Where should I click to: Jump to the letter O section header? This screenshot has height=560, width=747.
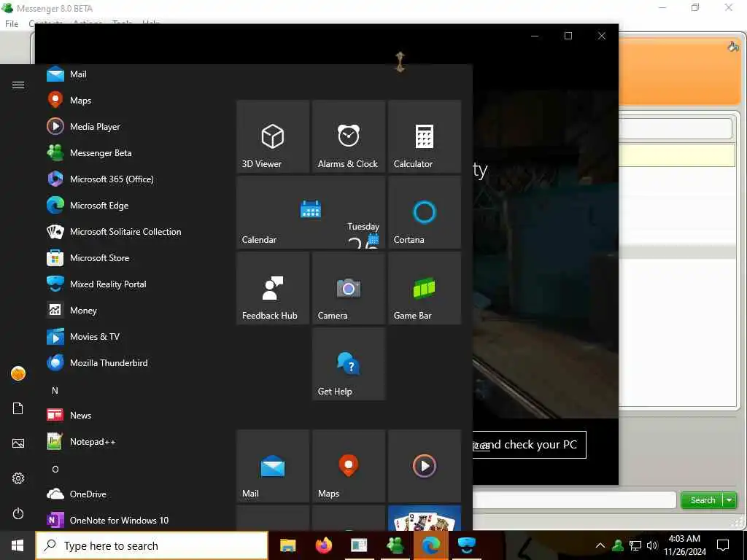(x=55, y=469)
